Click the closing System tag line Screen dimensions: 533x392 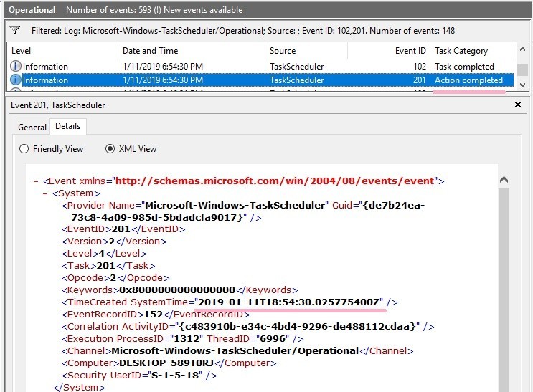(x=79, y=387)
